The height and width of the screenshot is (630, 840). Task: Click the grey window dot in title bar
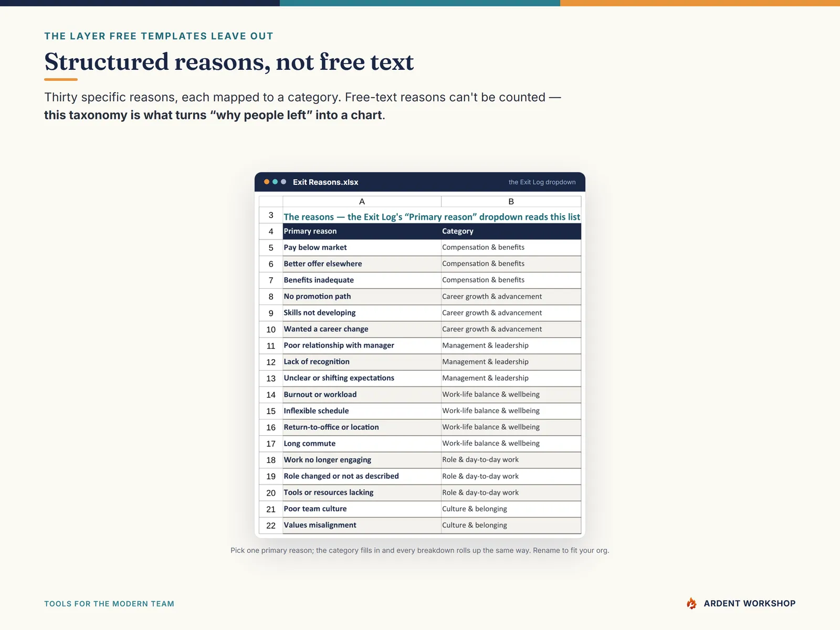click(x=283, y=182)
